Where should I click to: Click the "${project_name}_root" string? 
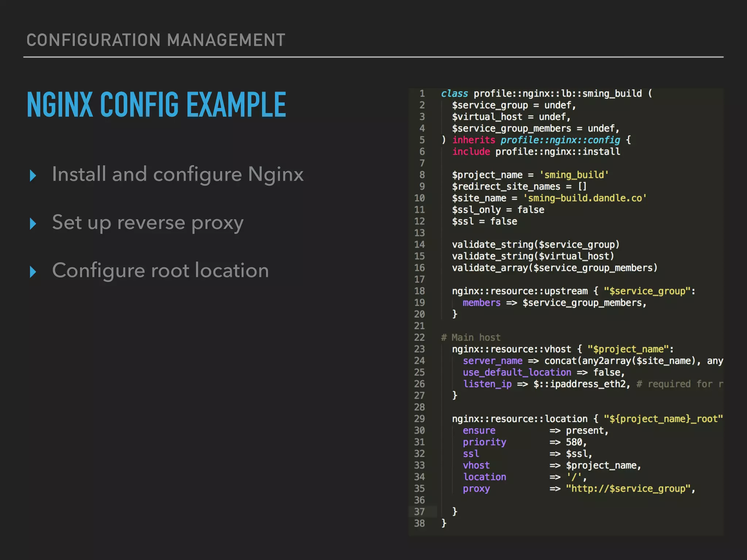click(663, 419)
